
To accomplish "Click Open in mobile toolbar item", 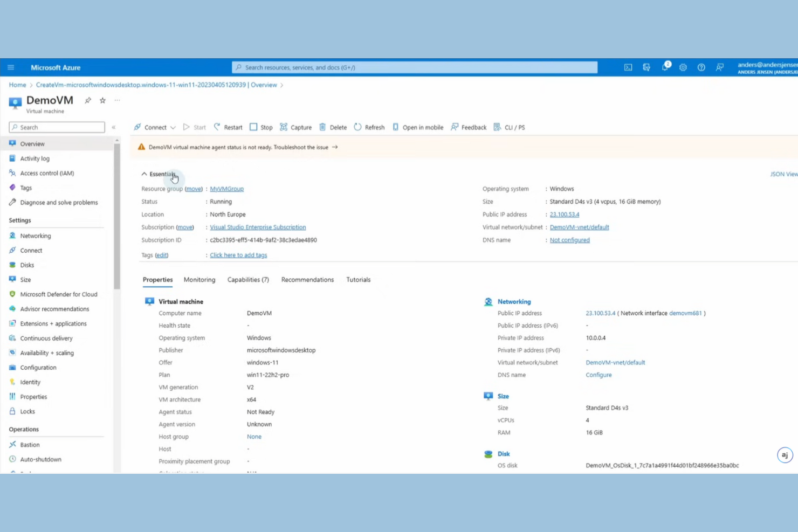I will pyautogui.click(x=417, y=127).
